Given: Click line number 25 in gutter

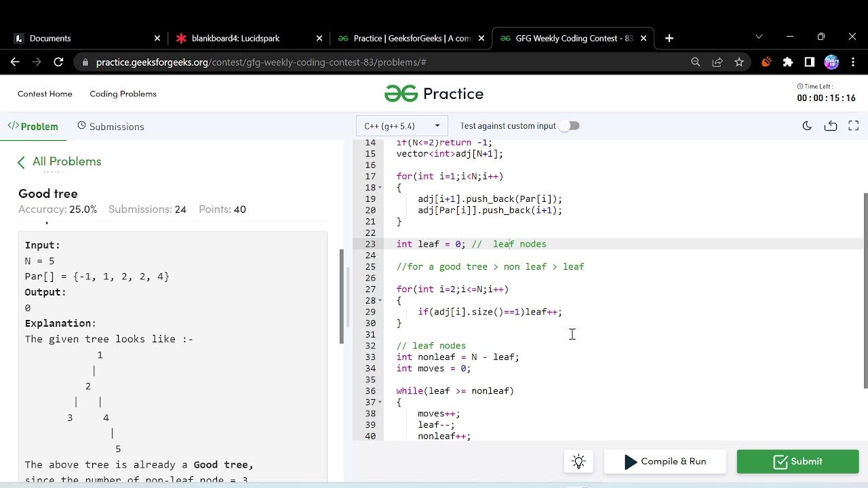Looking at the screenshot, I should (x=370, y=266).
